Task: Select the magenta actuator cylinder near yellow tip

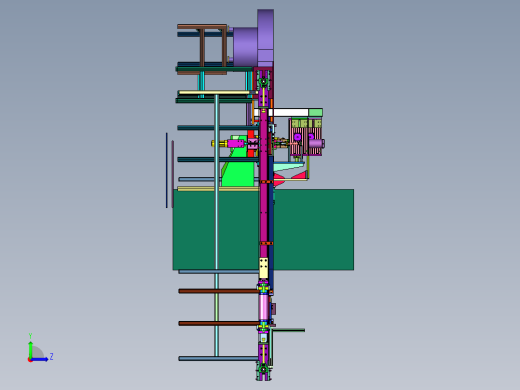Action: click(x=236, y=144)
